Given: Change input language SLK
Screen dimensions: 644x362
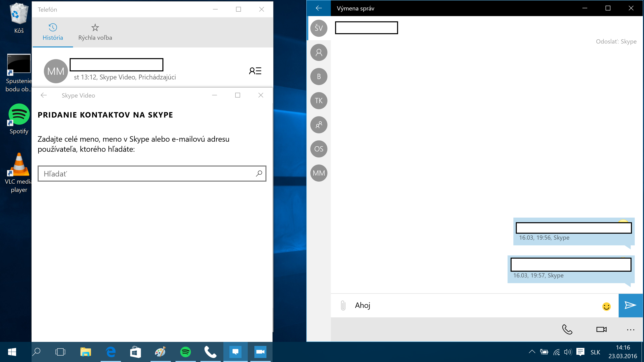Looking at the screenshot, I should click(595, 352).
